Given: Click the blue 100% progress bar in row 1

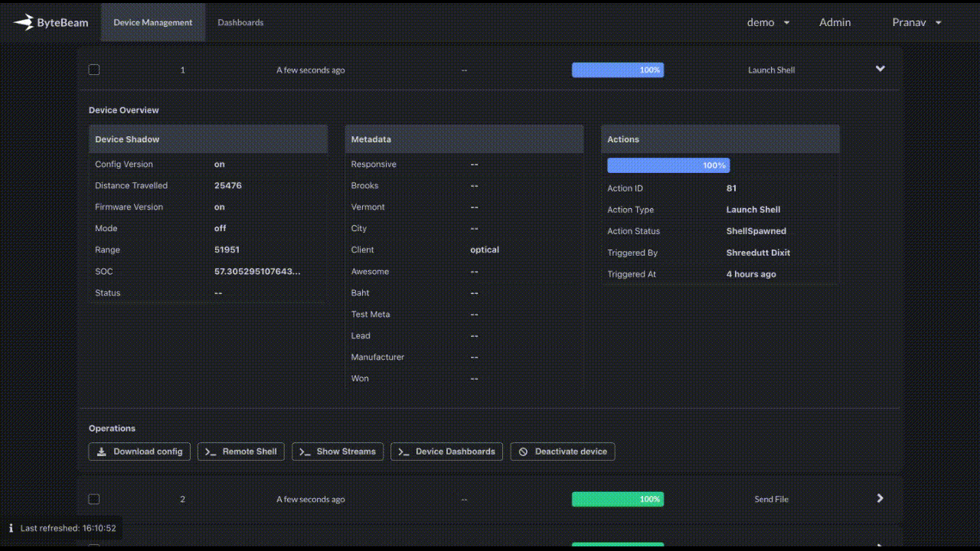Looking at the screenshot, I should click(618, 70).
